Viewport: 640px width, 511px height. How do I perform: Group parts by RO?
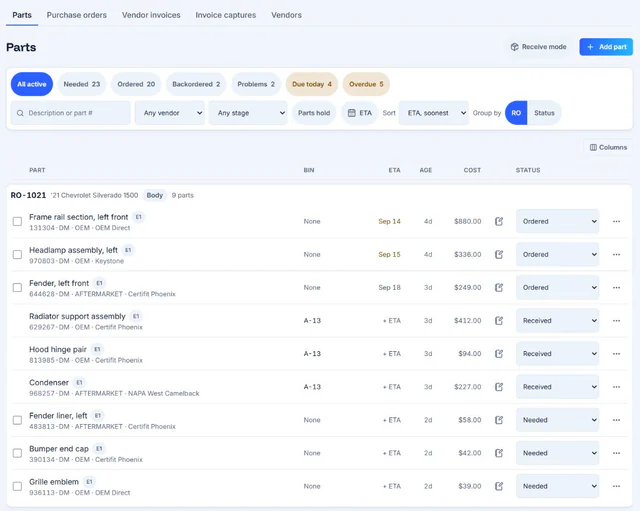pyautogui.click(x=516, y=113)
